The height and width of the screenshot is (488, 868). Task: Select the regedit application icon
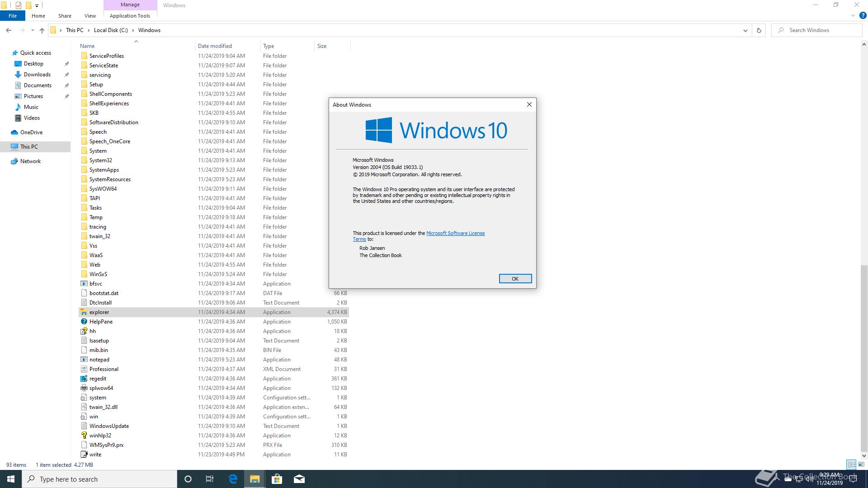click(84, 379)
